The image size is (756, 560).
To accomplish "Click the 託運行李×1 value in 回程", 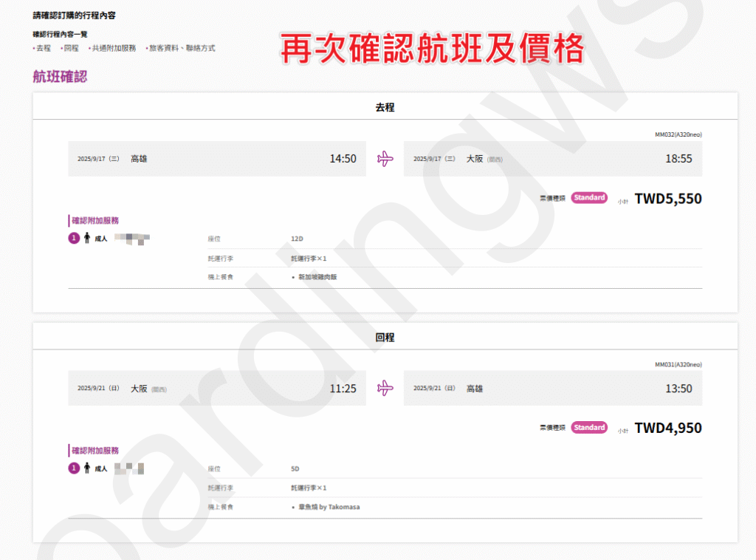I will coord(309,488).
